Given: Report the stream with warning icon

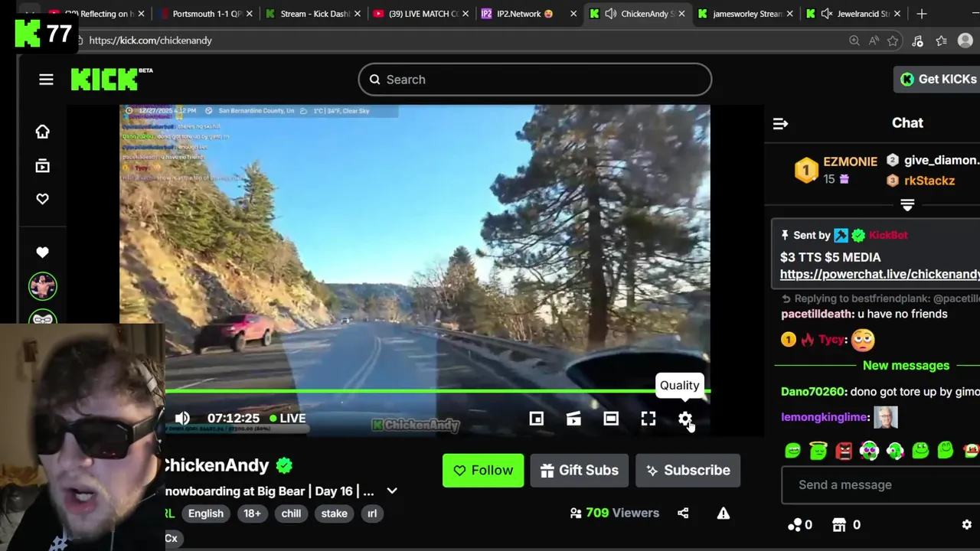Looking at the screenshot, I should coord(724,513).
